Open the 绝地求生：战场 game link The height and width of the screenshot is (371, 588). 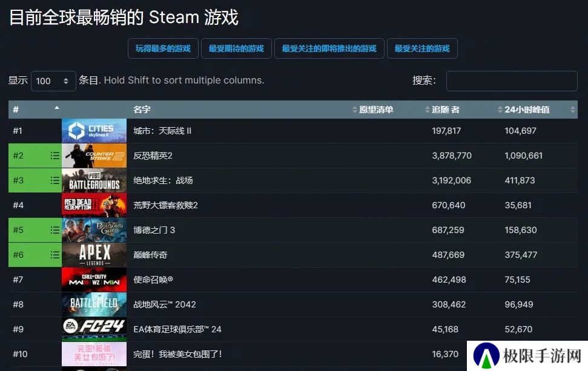pos(163,180)
